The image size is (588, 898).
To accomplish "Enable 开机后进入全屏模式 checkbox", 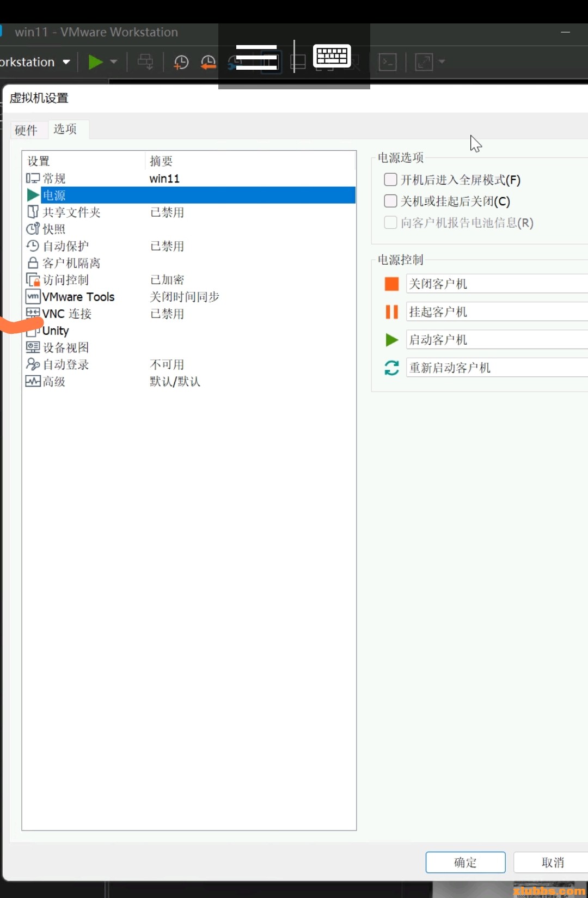I will 390,180.
